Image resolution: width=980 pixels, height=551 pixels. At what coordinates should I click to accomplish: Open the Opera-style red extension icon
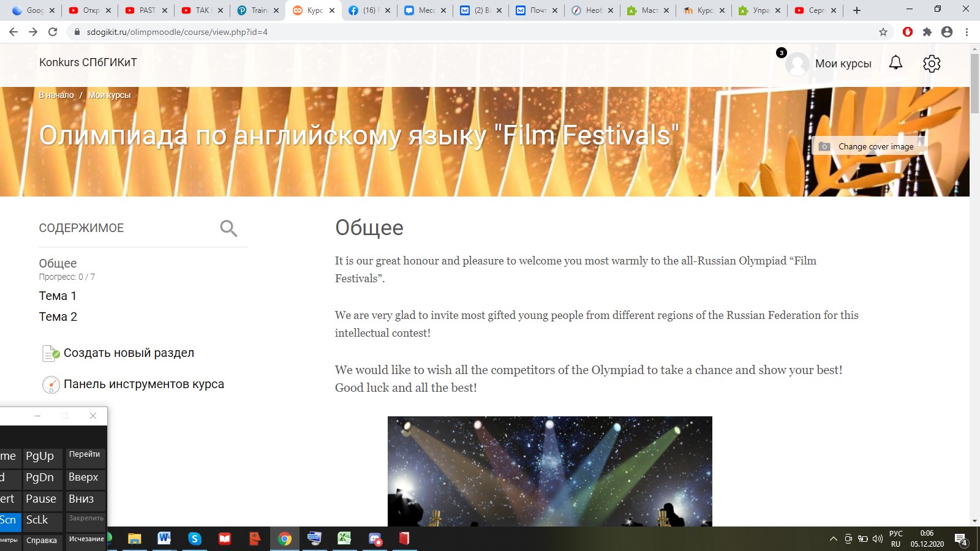(908, 32)
